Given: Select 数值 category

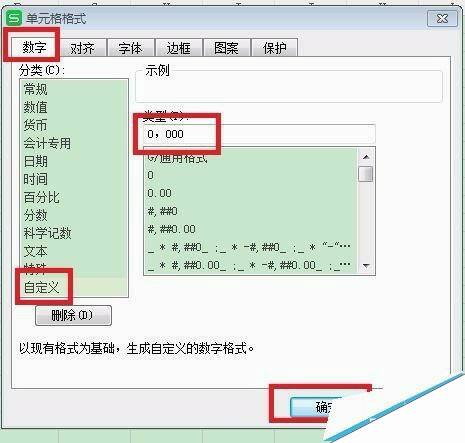Looking at the screenshot, I should (x=73, y=107).
